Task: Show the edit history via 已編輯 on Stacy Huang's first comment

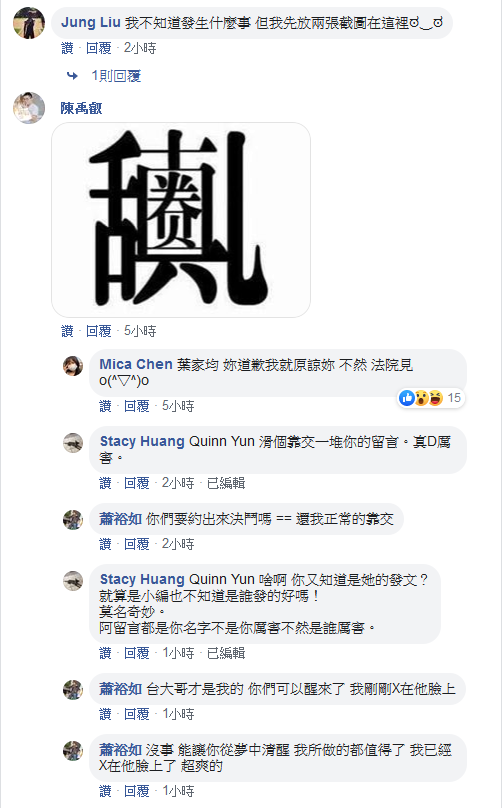Action: [x=226, y=483]
